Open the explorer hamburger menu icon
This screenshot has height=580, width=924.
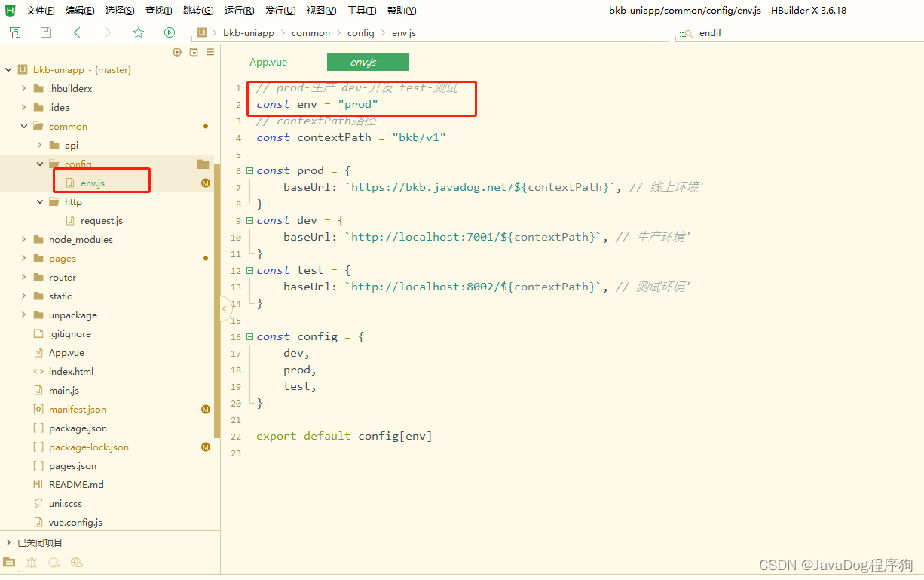(x=210, y=52)
